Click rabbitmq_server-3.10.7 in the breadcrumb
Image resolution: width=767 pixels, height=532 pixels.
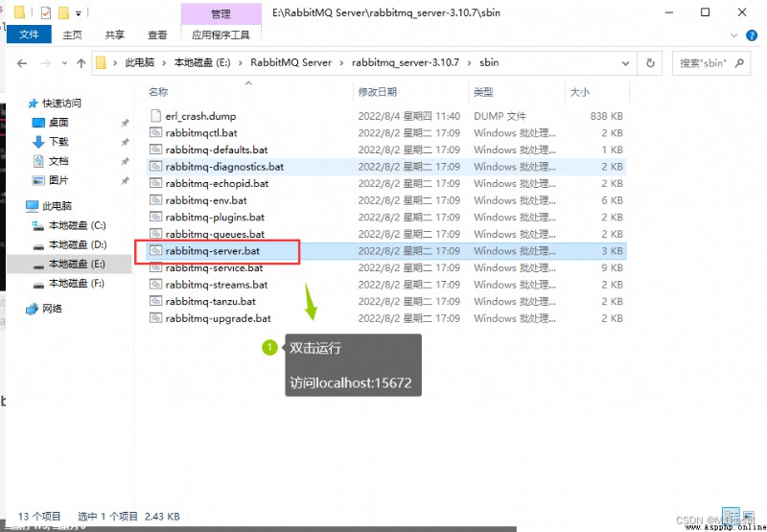406,62
